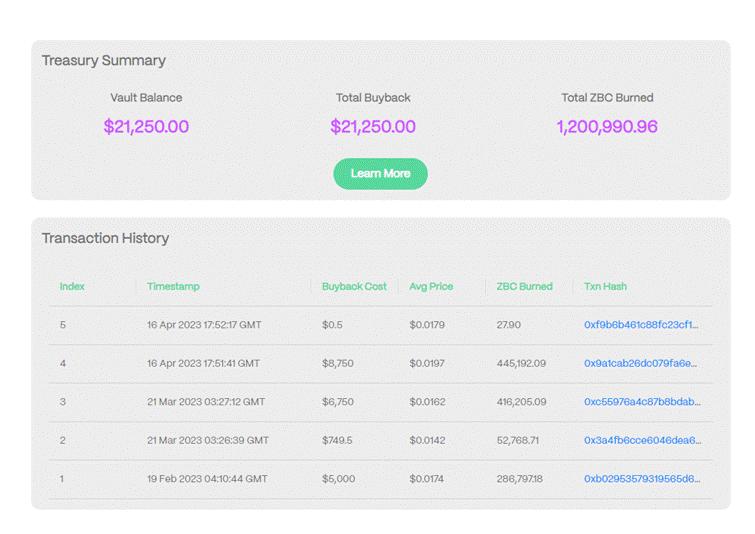Click the Treasury Summary heading
The image size is (755, 534).
104,61
